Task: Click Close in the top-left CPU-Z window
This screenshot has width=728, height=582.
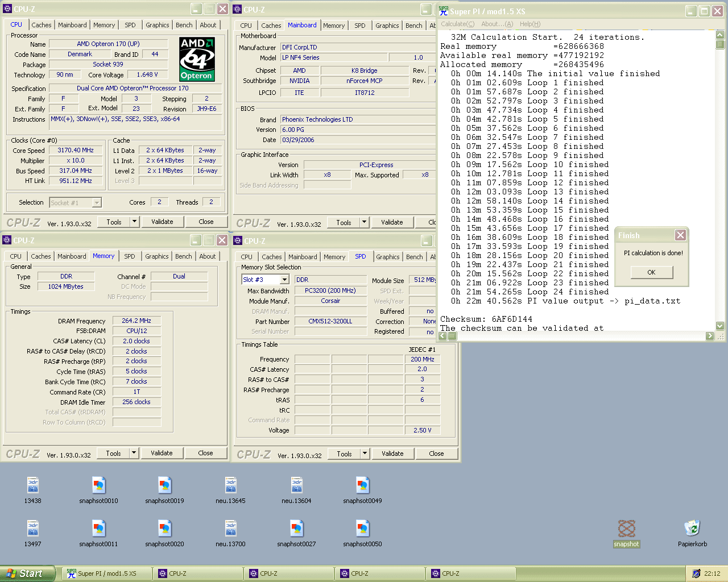Action: click(206, 222)
